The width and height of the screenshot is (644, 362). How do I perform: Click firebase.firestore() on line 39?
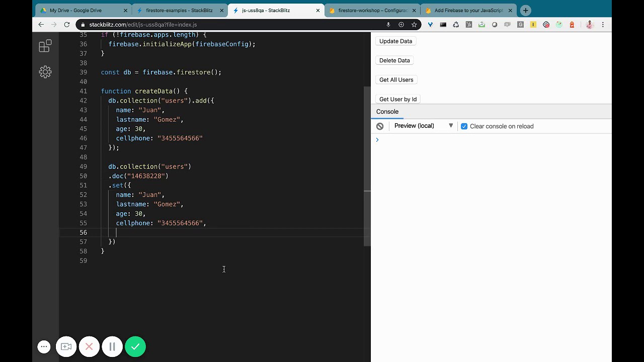(x=182, y=72)
